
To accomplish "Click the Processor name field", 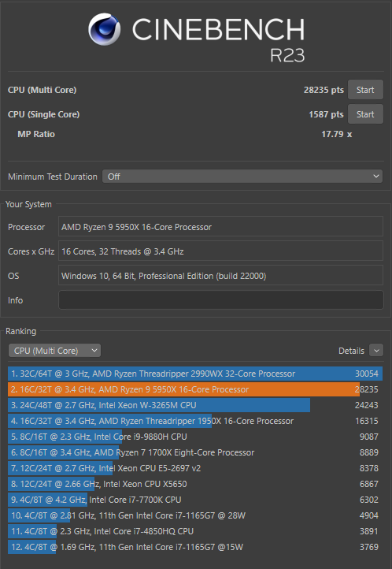I will click(220, 227).
